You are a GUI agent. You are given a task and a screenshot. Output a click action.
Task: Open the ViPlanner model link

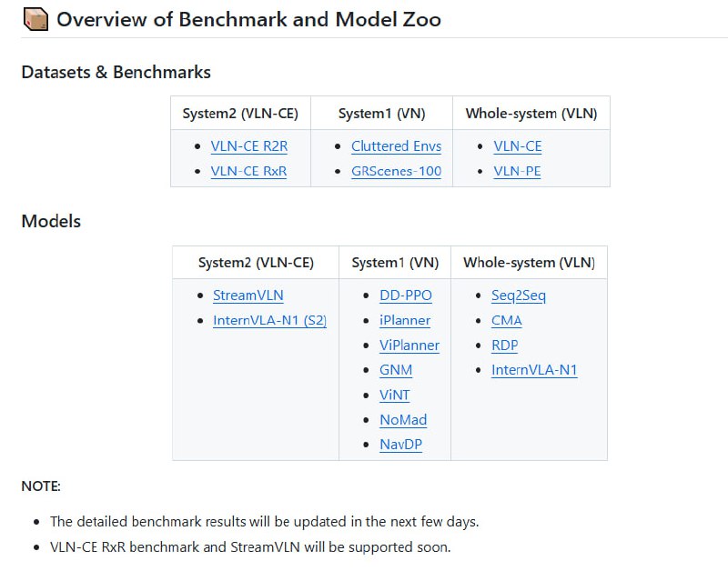[409, 346]
